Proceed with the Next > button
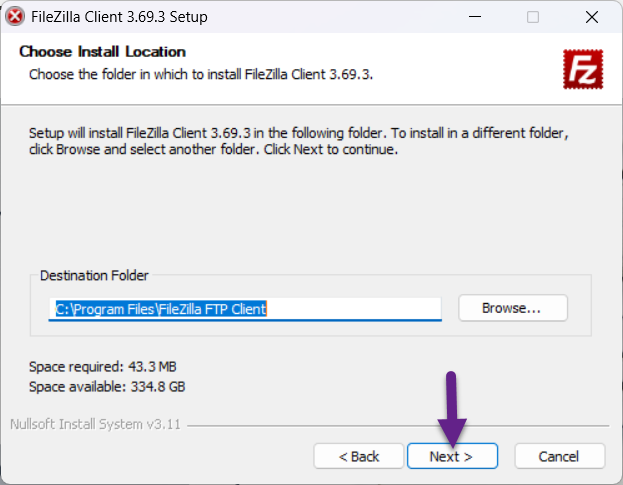Image resolution: width=623 pixels, height=485 pixels. tap(450, 456)
